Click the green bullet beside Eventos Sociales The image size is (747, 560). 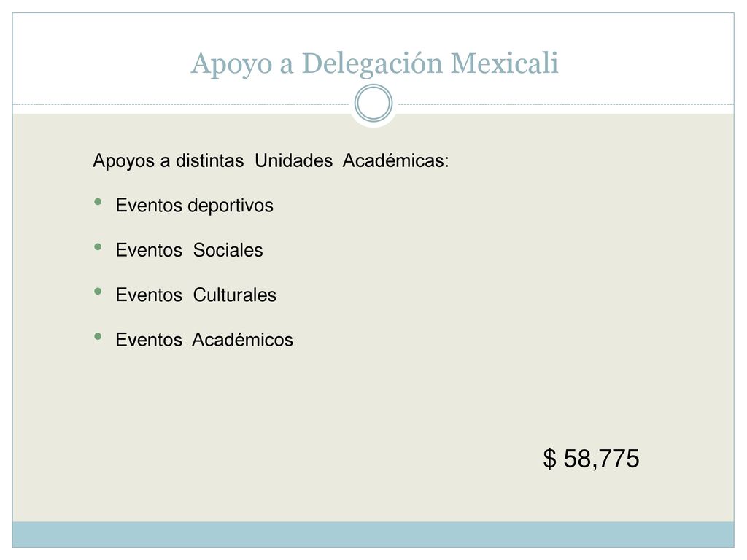(98, 246)
